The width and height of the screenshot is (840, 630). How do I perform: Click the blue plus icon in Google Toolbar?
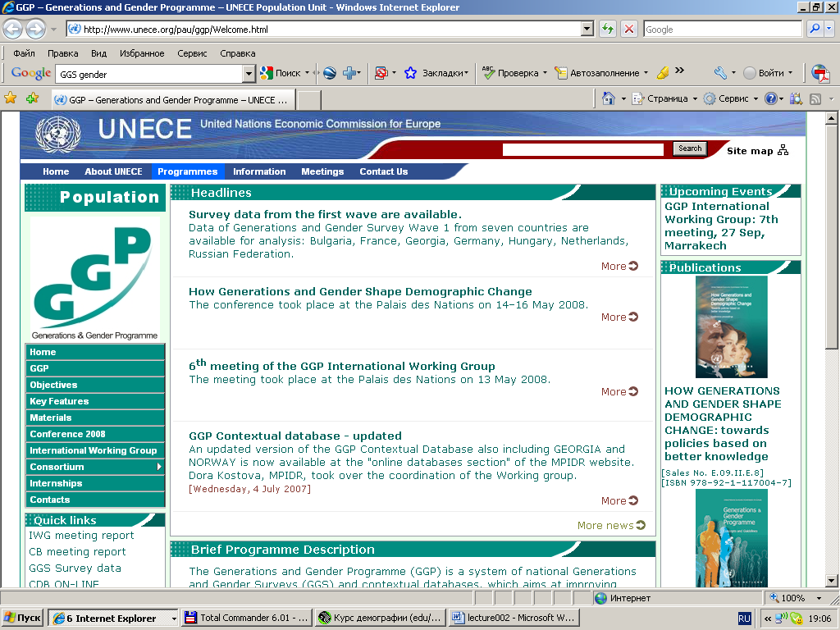coord(349,73)
